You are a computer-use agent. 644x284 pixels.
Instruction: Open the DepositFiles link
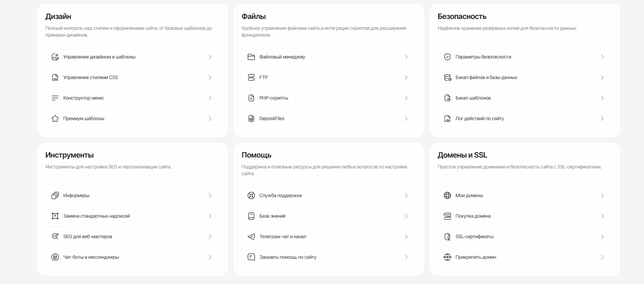(x=272, y=119)
